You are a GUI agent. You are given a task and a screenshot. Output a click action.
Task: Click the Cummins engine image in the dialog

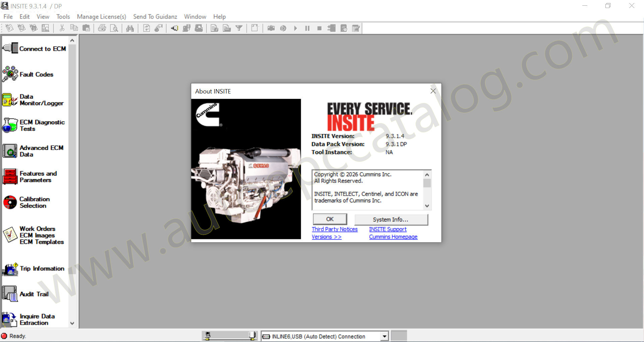[x=246, y=169]
